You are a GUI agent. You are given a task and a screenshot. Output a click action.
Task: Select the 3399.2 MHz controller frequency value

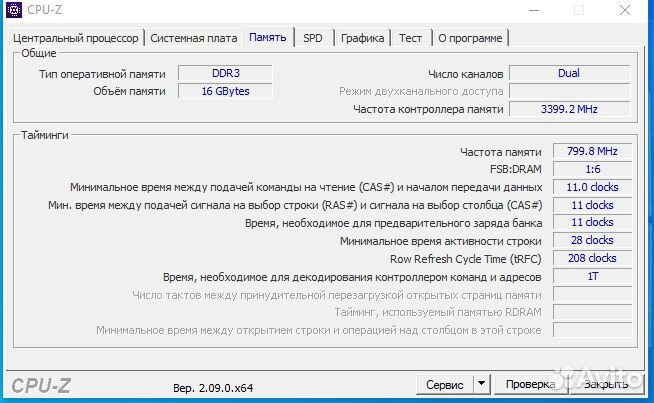click(569, 109)
